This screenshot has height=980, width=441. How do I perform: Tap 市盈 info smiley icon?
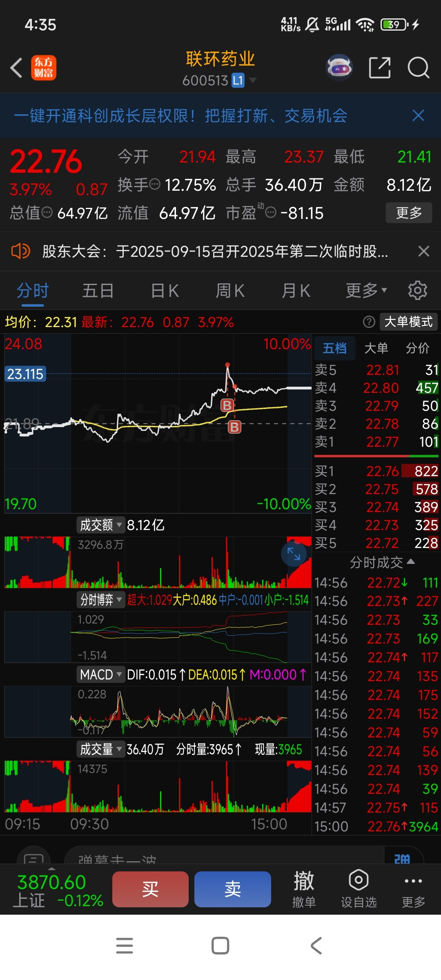point(271,212)
